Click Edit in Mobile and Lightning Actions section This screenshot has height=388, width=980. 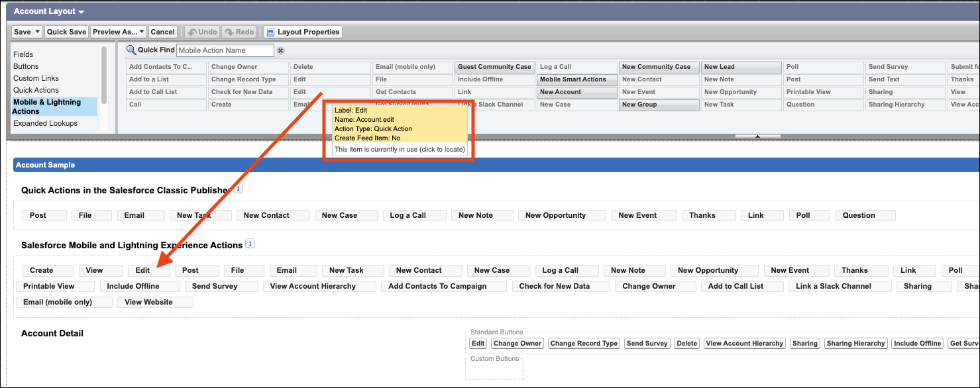click(149, 270)
